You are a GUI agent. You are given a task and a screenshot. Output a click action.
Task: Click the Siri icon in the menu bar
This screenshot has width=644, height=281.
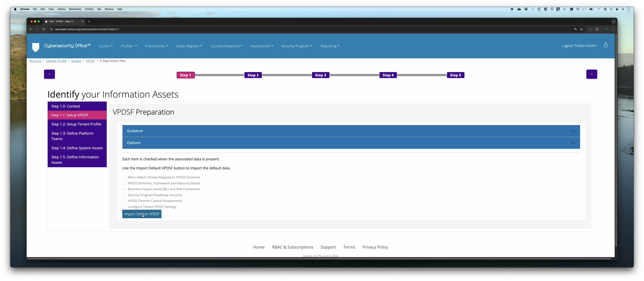623,9
